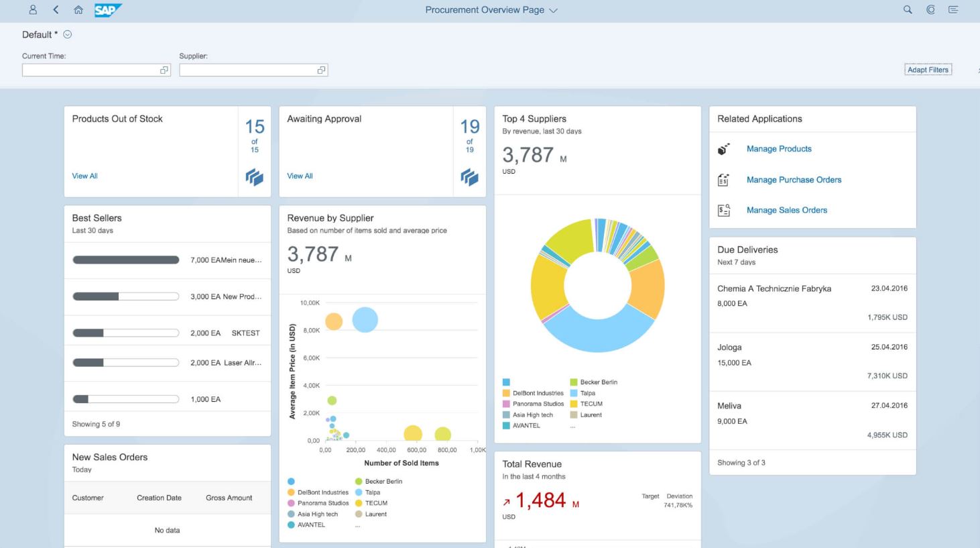
Task: Open the user profile icon
Action: [x=32, y=9]
